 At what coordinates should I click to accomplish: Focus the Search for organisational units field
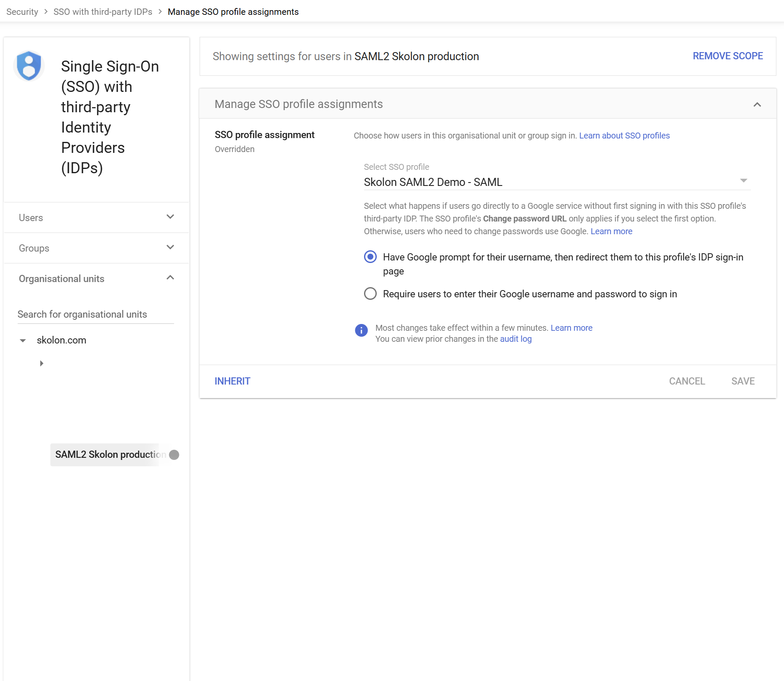(x=95, y=314)
